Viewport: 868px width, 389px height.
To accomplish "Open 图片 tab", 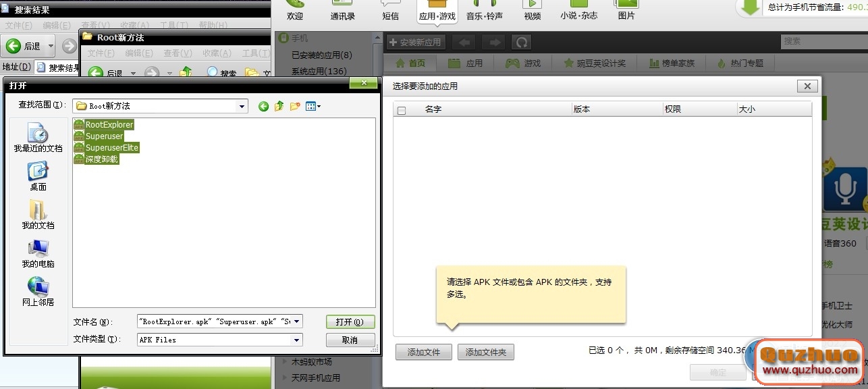I will (626, 11).
